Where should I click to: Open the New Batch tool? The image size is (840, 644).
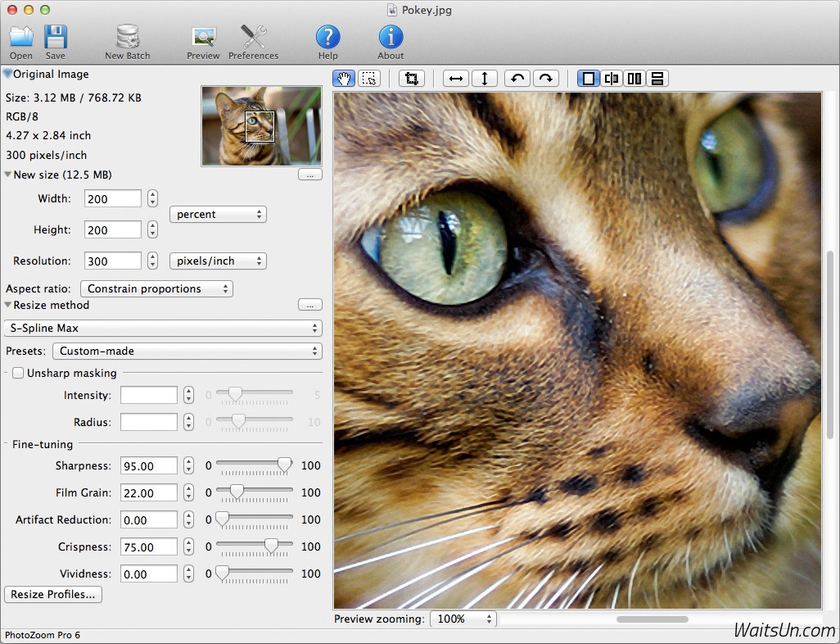[127, 41]
